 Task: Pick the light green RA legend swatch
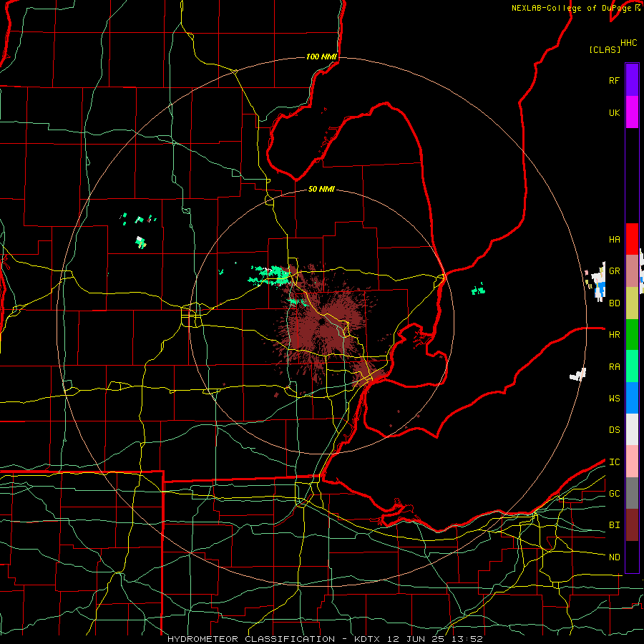[x=632, y=366]
